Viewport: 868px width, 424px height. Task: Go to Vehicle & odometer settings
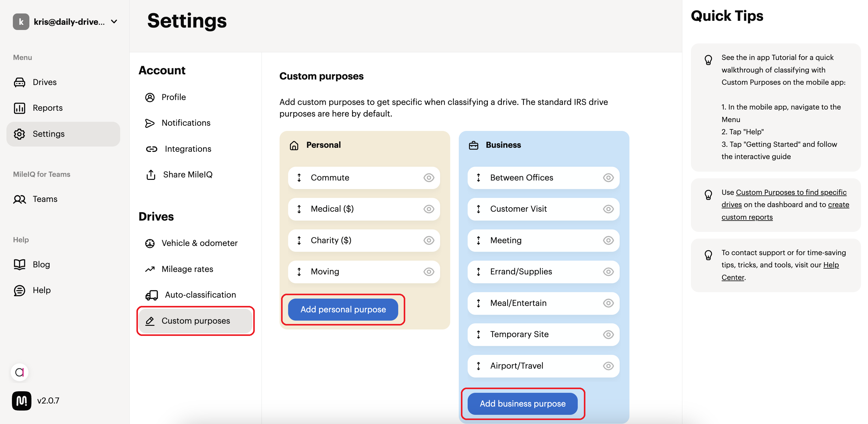199,243
